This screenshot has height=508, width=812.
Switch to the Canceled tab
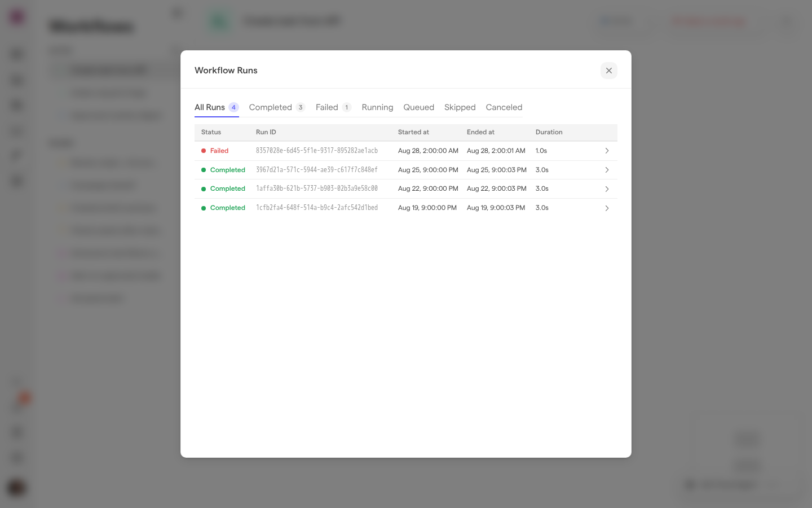point(504,107)
